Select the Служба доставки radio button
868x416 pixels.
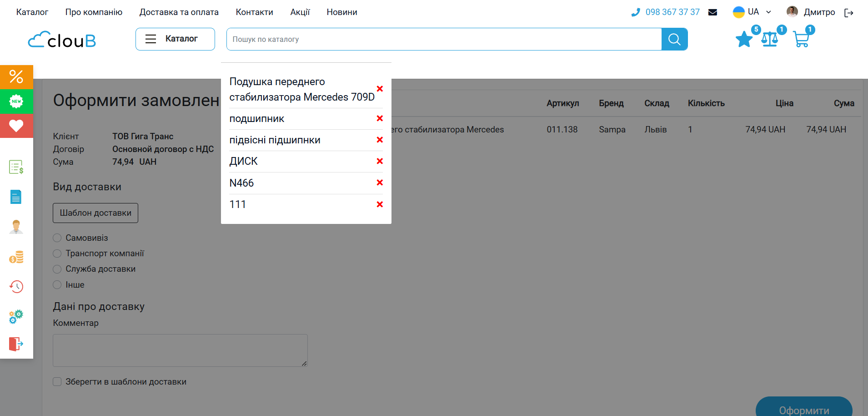[x=57, y=269]
